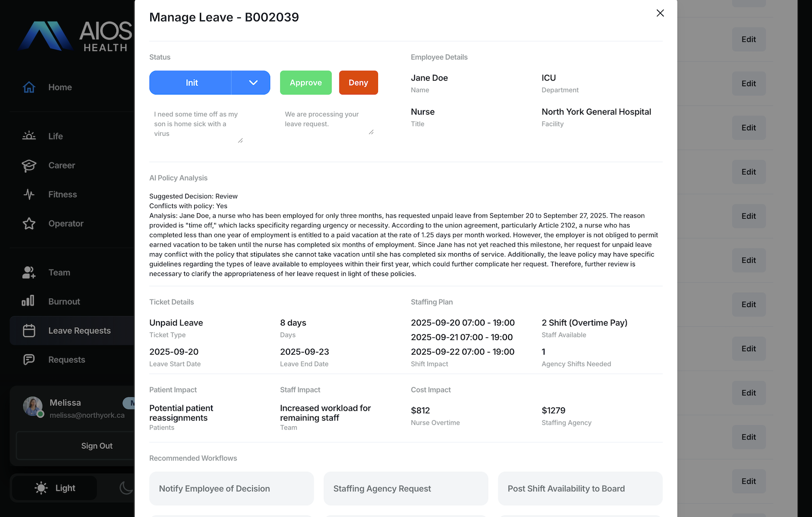Expand the processing message text box
Viewport: 812px width, 517px height.
tap(371, 132)
